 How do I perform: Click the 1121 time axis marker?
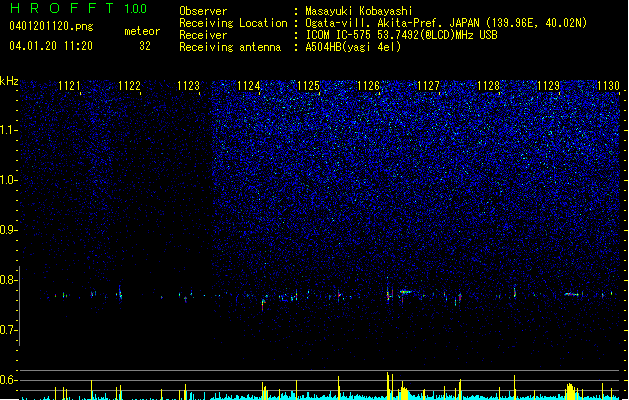(x=69, y=86)
